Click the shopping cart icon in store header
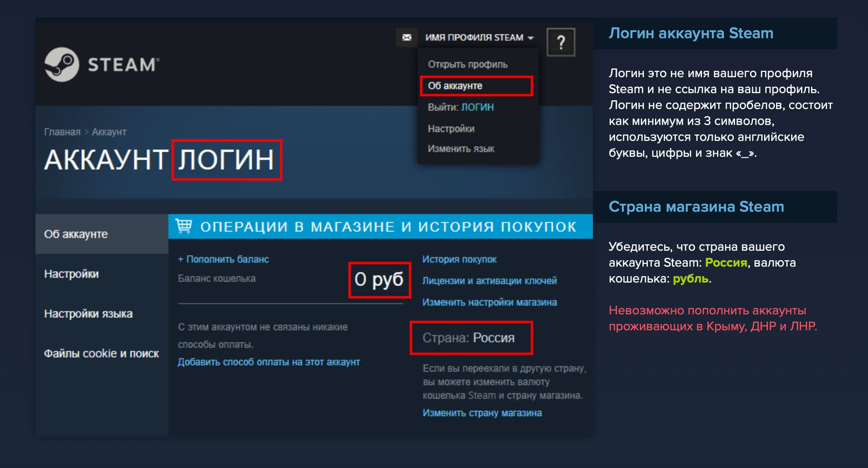The width and height of the screenshot is (868, 468). [184, 226]
